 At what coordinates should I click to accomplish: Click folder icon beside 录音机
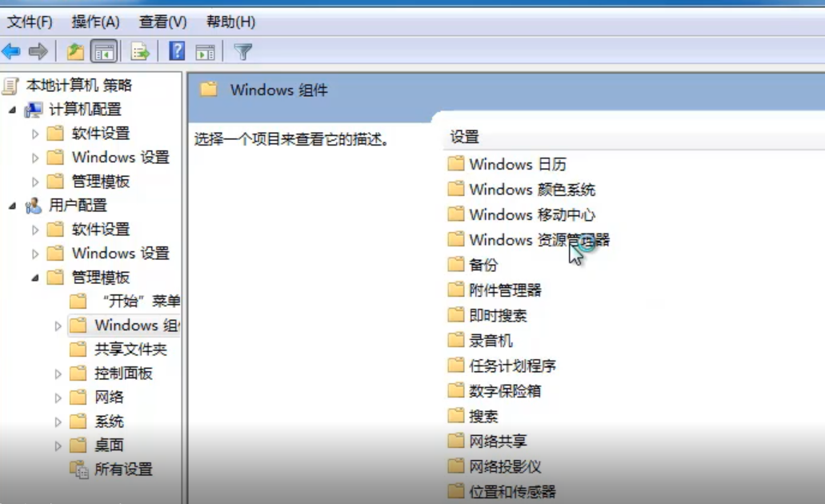(455, 340)
